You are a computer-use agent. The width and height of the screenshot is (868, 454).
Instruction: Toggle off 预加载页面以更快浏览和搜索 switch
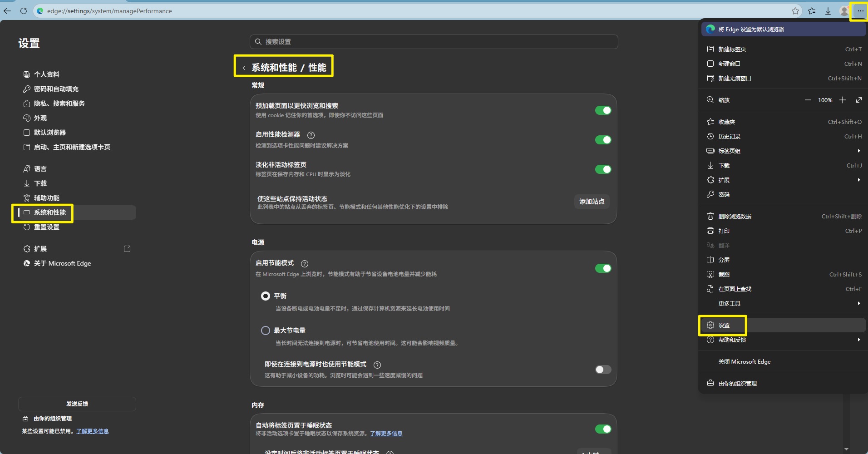coord(603,110)
